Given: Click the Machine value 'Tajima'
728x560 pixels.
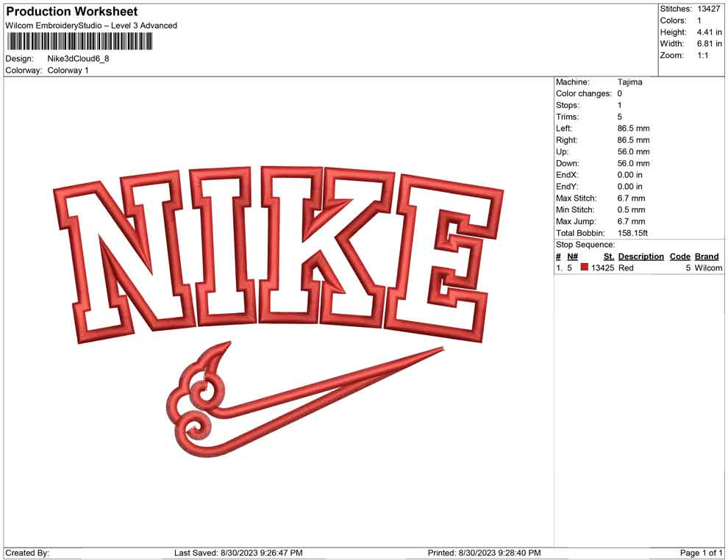Looking at the screenshot, I should [629, 82].
